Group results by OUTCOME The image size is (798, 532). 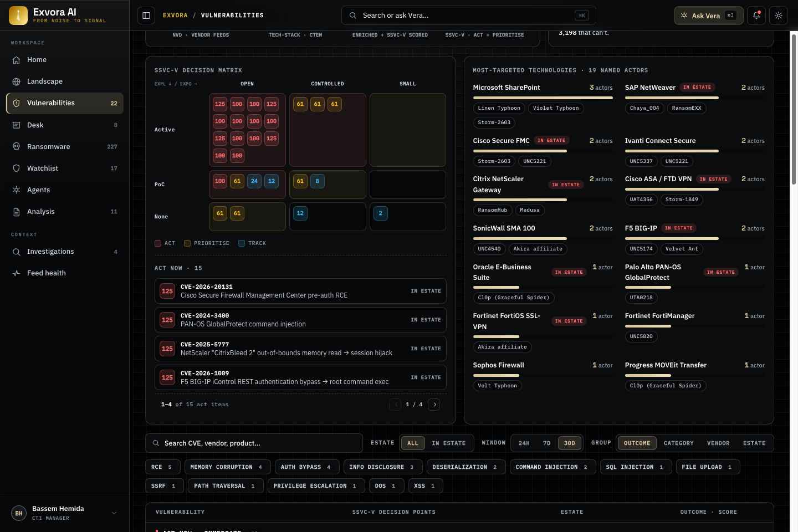click(637, 443)
